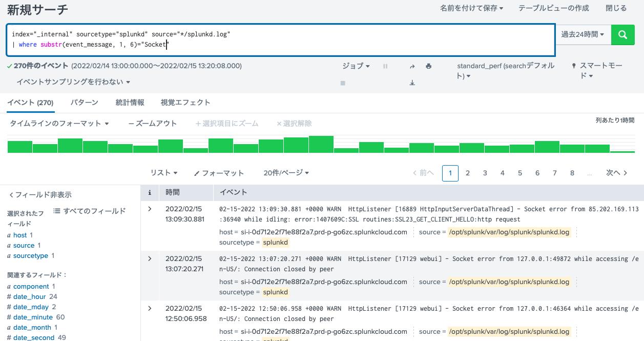644x341 pixels.
Task: Expand the second event row
Action: click(x=150, y=258)
